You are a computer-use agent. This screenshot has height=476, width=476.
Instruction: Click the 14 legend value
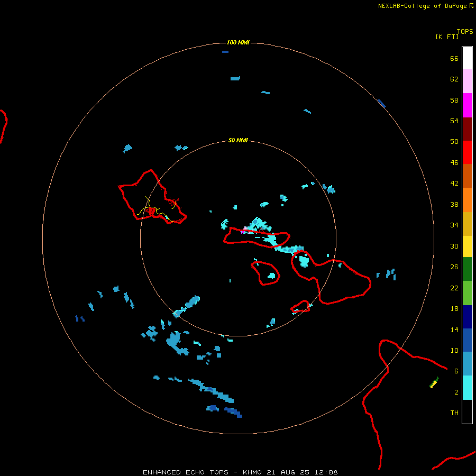click(454, 329)
